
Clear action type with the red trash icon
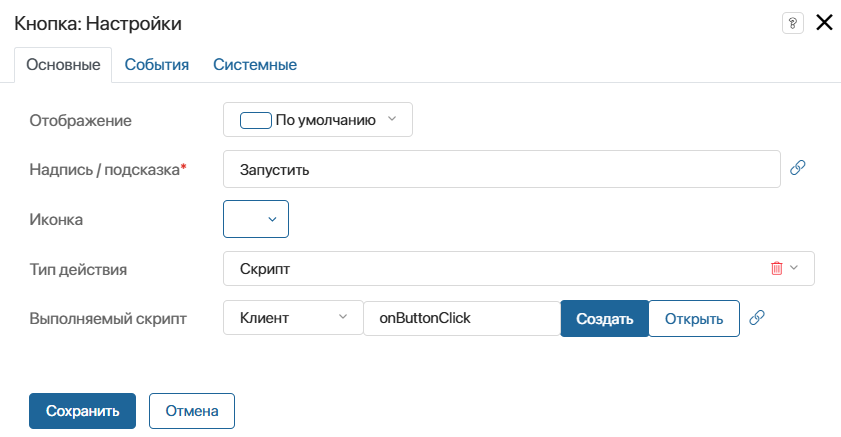point(776,268)
